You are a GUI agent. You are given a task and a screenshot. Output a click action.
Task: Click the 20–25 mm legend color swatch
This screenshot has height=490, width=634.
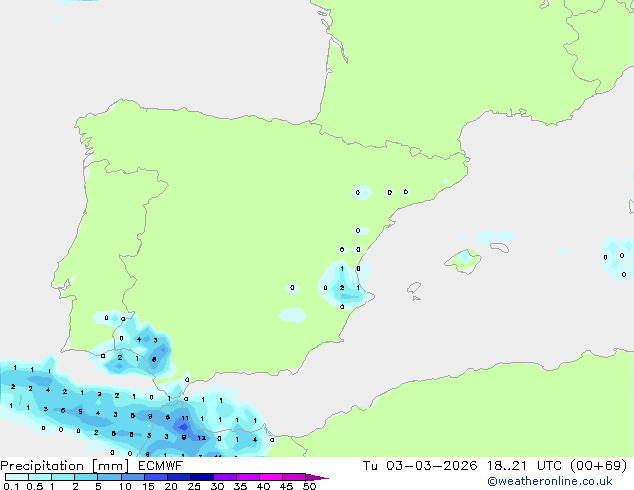(178, 477)
